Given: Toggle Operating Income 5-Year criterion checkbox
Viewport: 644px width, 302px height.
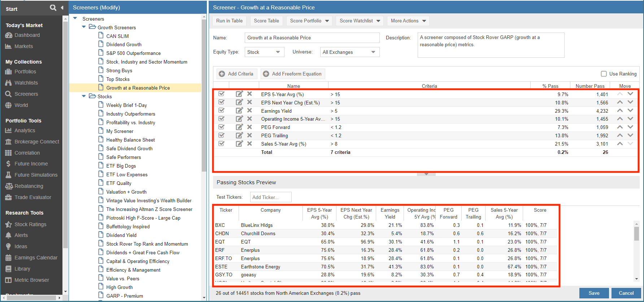Looking at the screenshot, I should [222, 119].
